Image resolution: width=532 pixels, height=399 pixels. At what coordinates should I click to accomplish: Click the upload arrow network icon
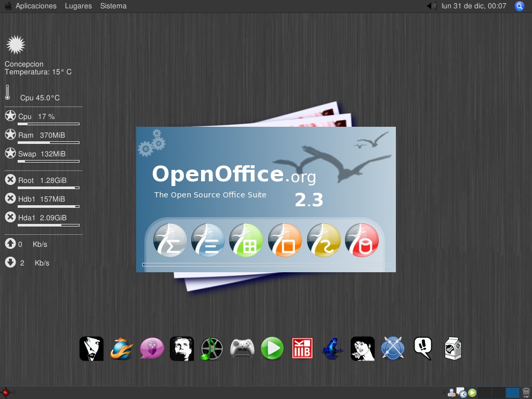coord(10,243)
